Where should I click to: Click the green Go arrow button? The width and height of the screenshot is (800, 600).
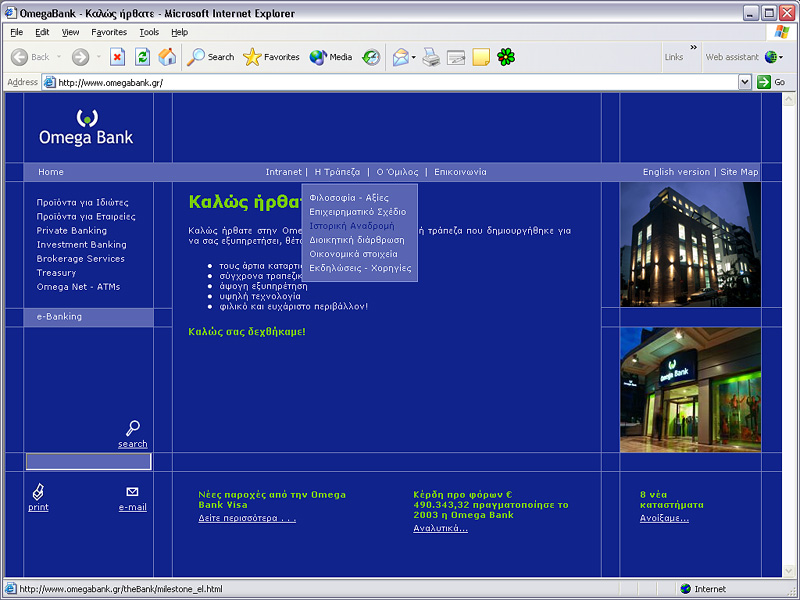coord(764,82)
